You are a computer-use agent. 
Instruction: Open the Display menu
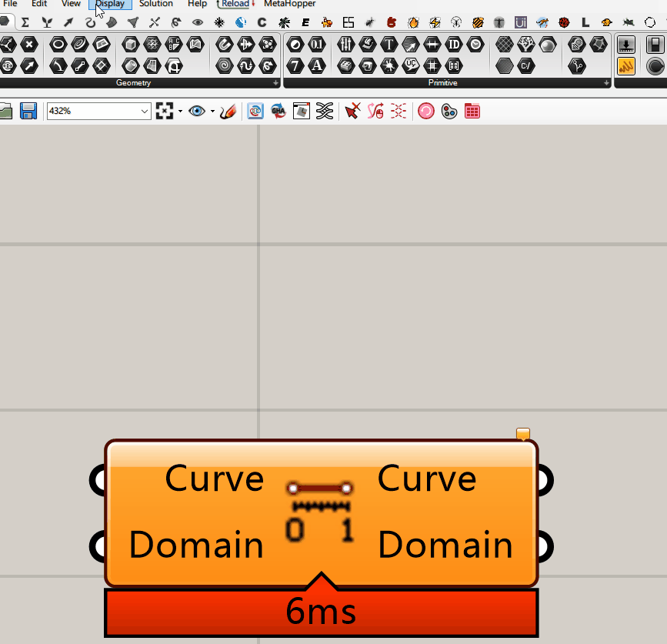[110, 4]
